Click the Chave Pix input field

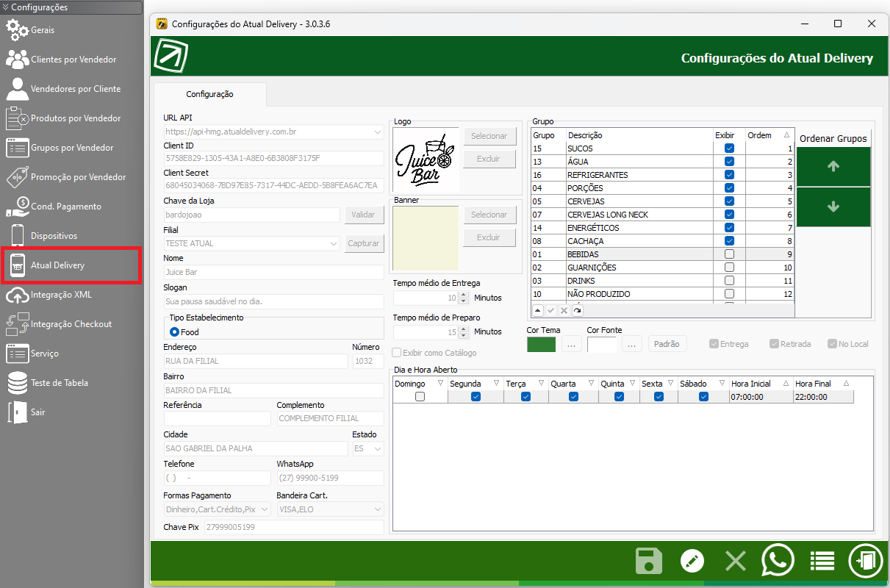point(293,528)
